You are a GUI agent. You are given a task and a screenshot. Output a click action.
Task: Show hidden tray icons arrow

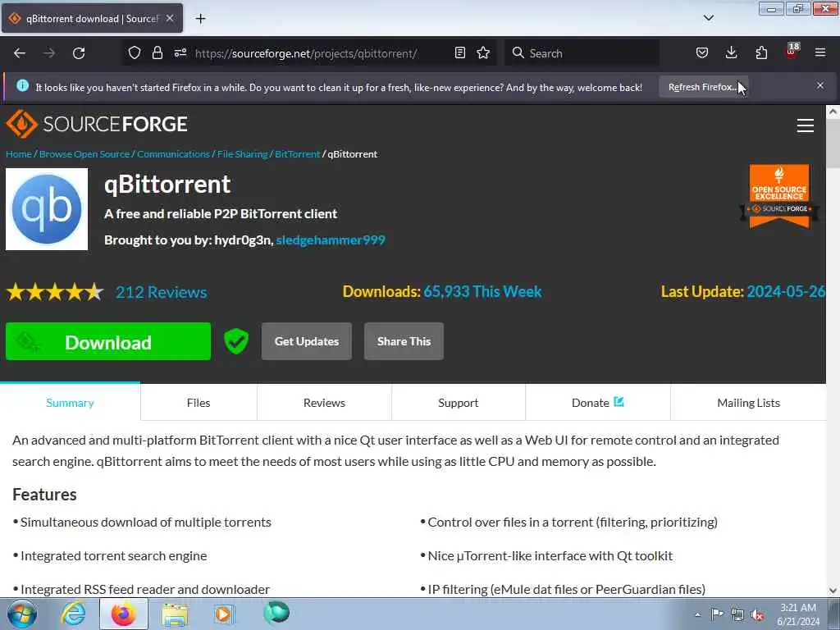pos(697,614)
